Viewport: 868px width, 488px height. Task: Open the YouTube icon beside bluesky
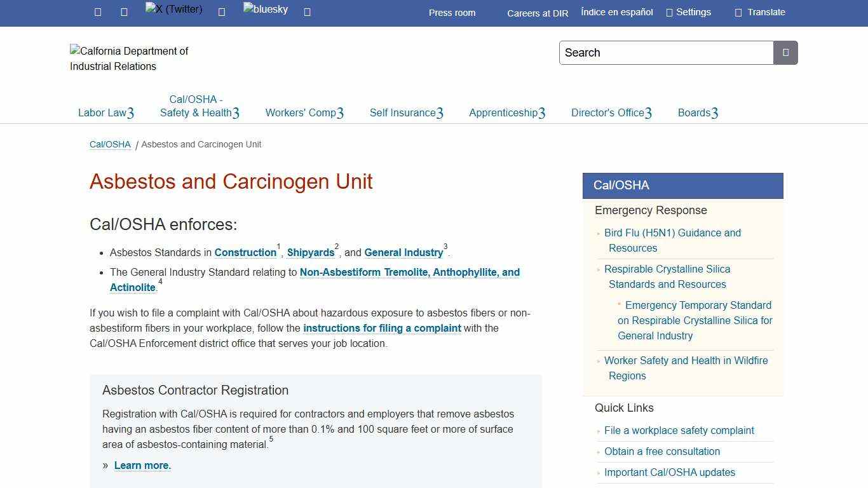307,12
